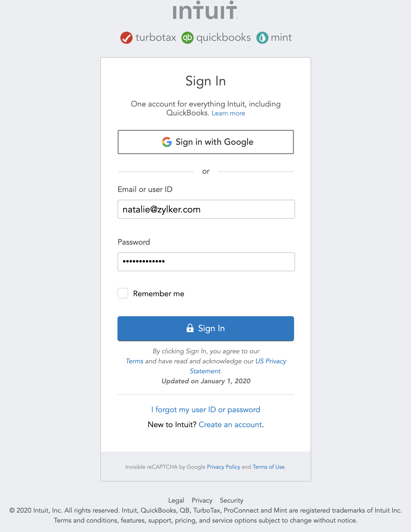This screenshot has width=411, height=532.
Task: Click the green QuickBooks logo icon
Action: pyautogui.click(x=187, y=38)
